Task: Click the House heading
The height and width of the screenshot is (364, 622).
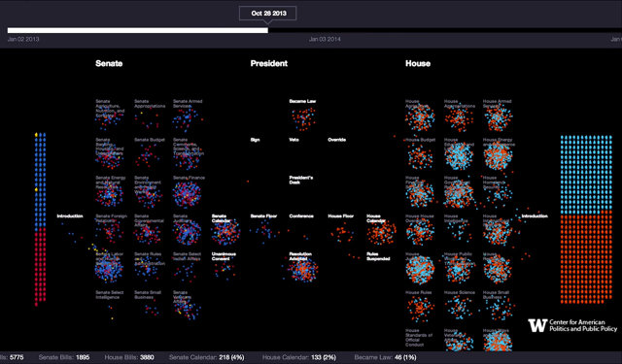Action: pyautogui.click(x=418, y=63)
